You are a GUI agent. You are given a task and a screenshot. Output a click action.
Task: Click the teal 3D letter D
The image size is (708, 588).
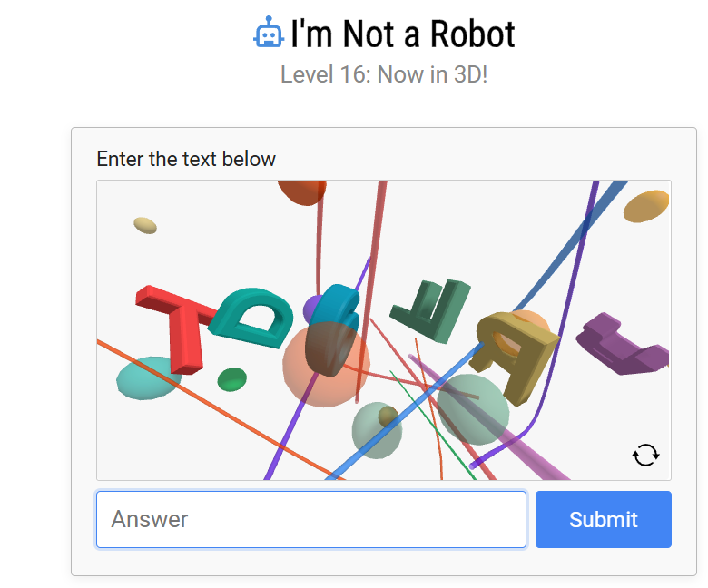tap(251, 318)
